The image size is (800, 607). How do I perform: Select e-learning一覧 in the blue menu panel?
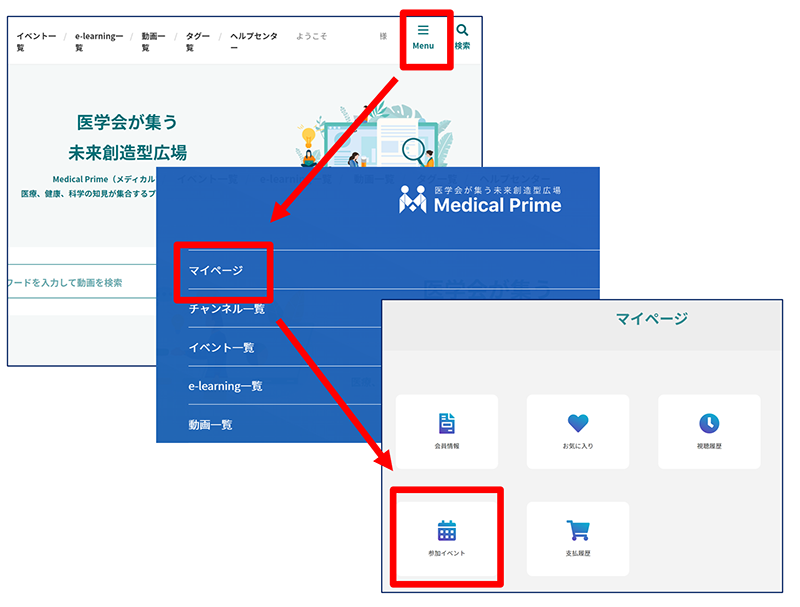[x=226, y=386]
